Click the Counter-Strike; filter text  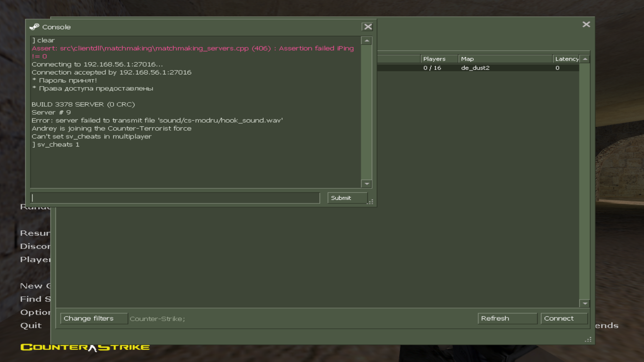pos(157,319)
